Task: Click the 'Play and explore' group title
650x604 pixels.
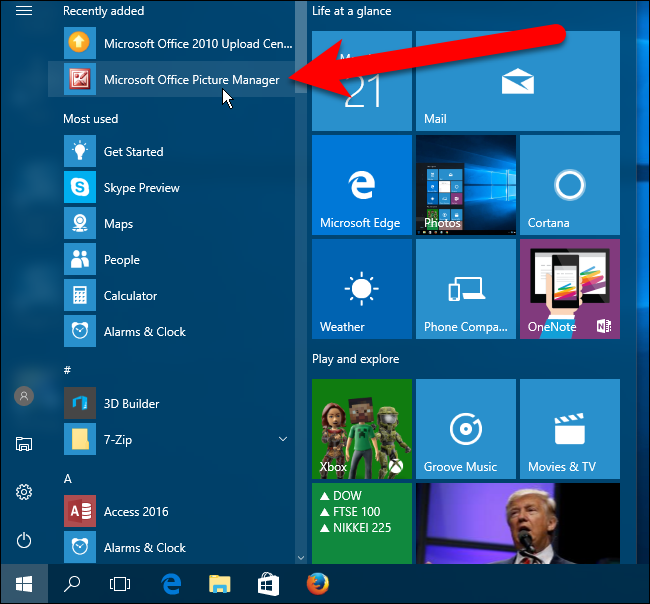Action: pyautogui.click(x=356, y=359)
